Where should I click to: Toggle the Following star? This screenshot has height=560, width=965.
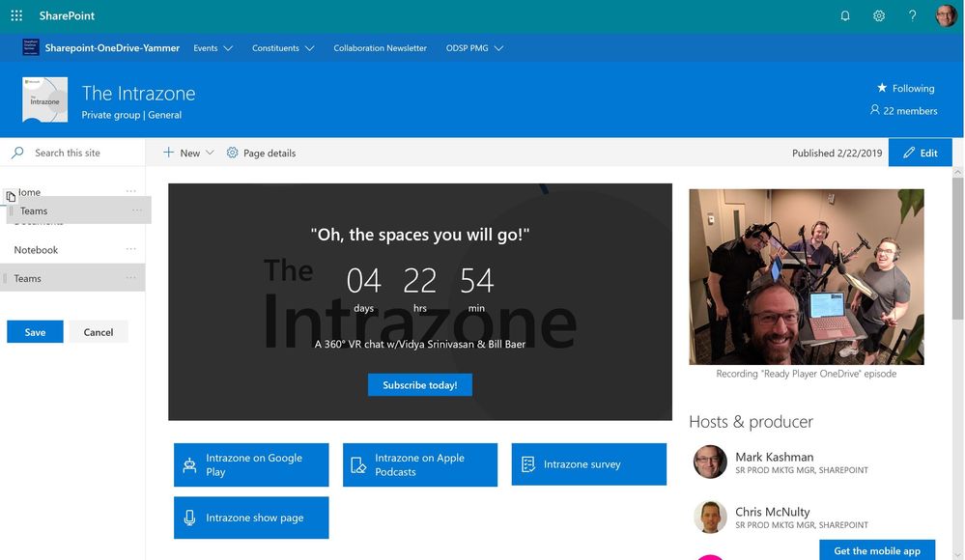(882, 88)
